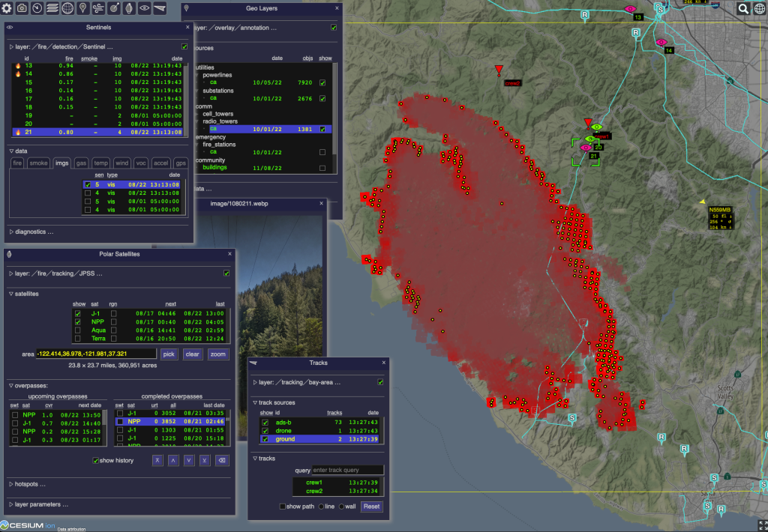Open the stacked layers icon in toolbar
The width and height of the screenshot is (768, 532).
tap(52, 7)
